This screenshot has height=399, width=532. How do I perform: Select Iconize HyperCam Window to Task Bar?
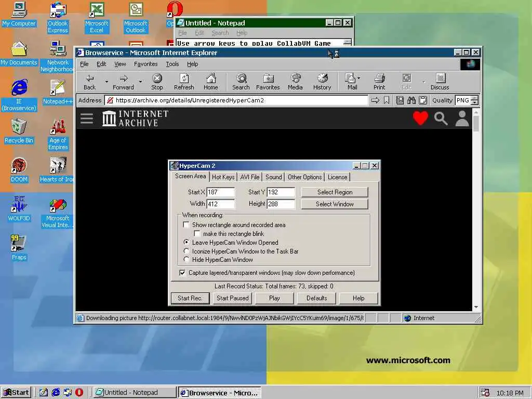coord(187,251)
